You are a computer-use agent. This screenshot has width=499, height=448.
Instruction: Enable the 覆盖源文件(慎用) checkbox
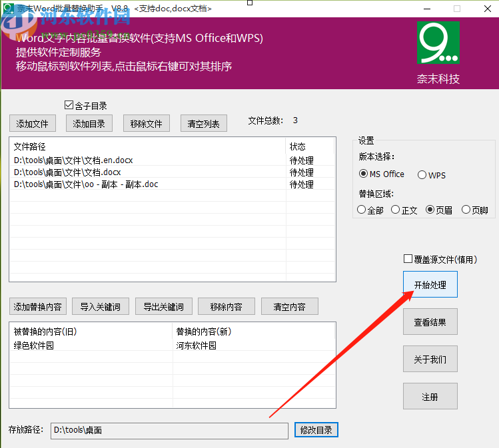[408, 259]
